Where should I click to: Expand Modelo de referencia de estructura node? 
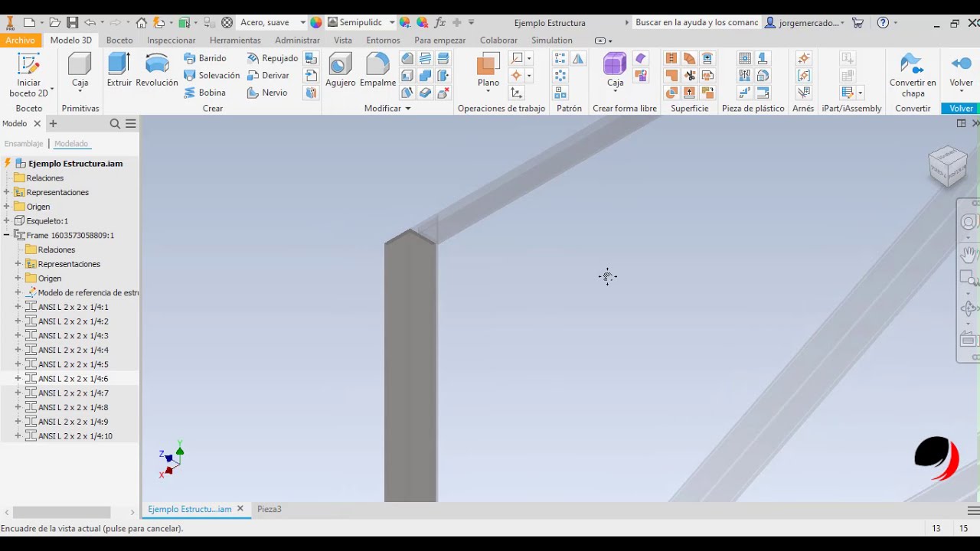[18, 292]
